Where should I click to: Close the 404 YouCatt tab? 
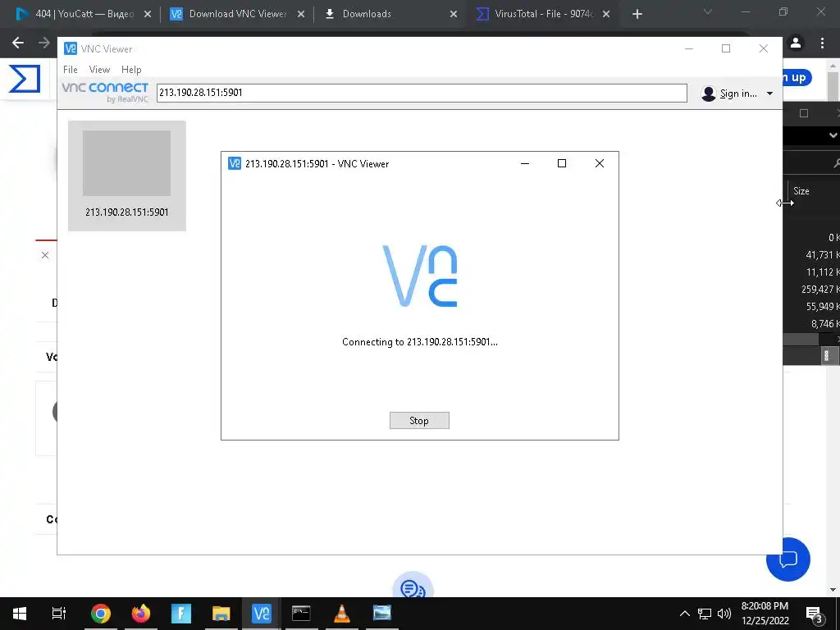pos(148,15)
